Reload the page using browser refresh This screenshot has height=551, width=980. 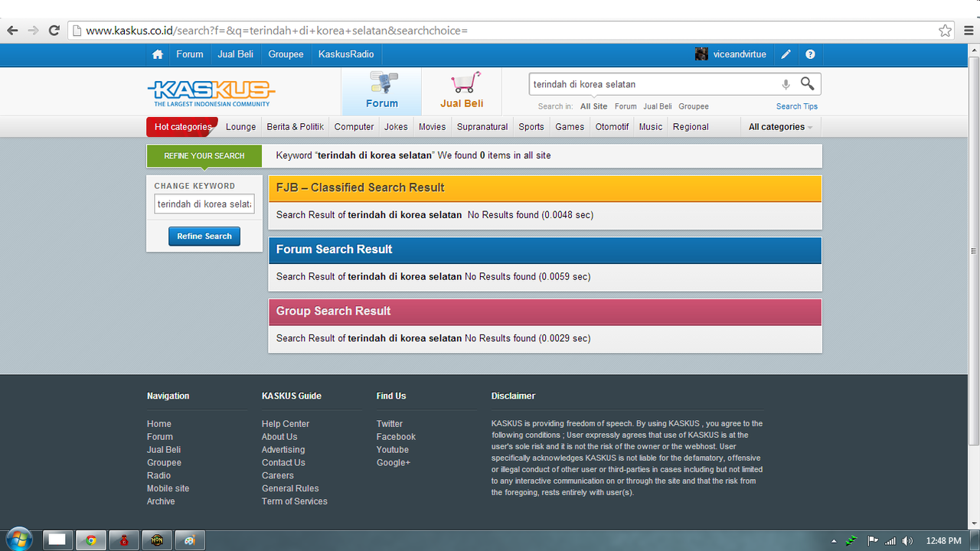tap(54, 31)
